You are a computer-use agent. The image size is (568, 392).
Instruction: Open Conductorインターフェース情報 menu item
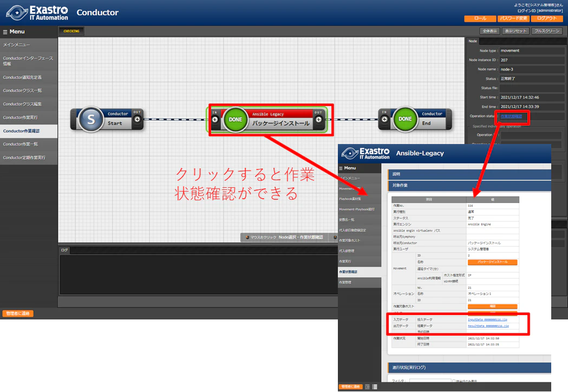[x=29, y=61]
